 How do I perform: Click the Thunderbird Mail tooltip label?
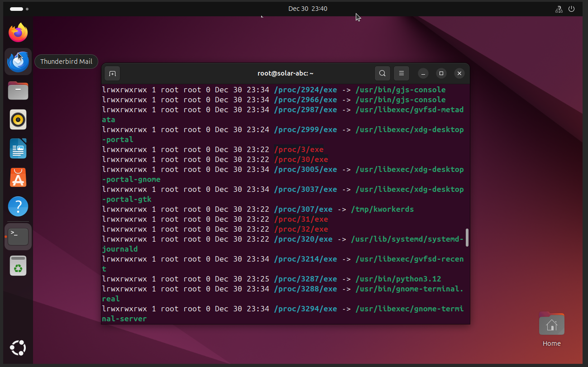66,62
